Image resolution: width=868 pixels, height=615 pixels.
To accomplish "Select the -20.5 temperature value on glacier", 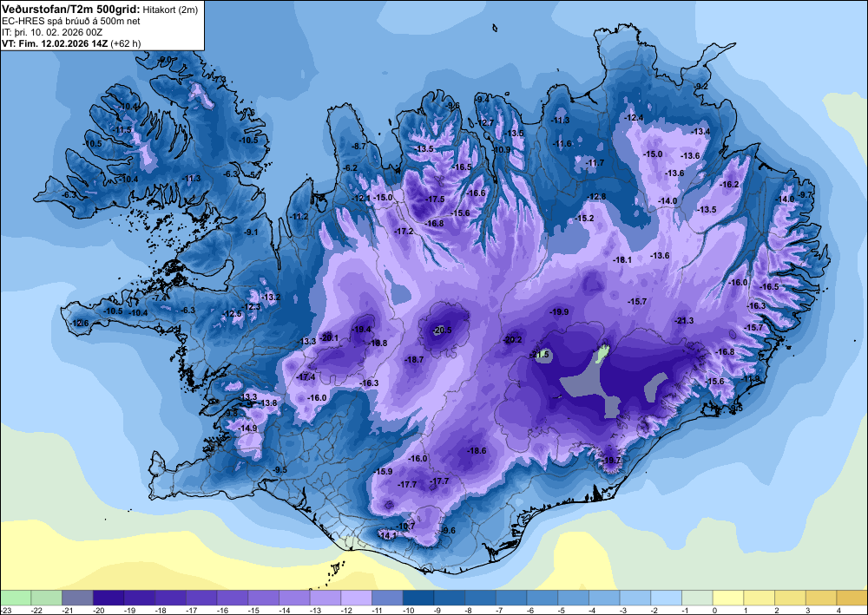I will (x=443, y=330).
